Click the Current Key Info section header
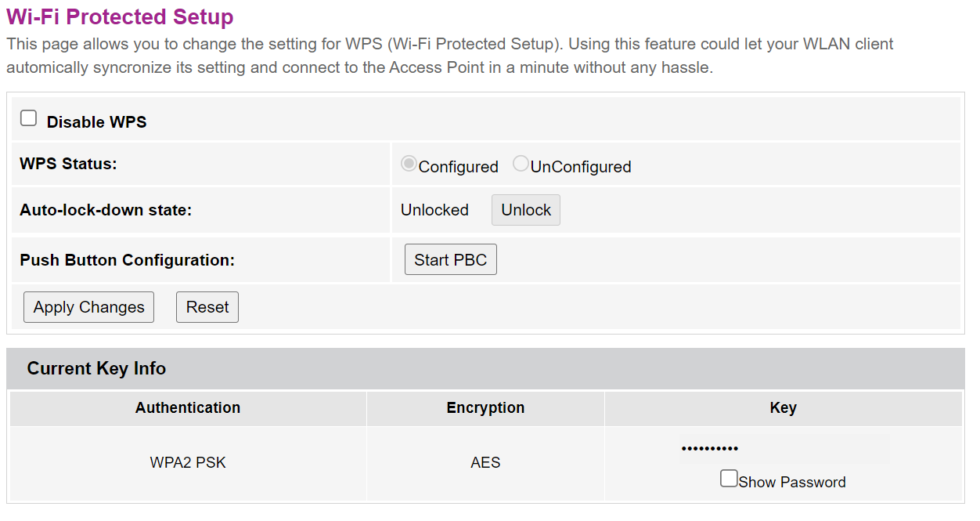 click(x=96, y=368)
